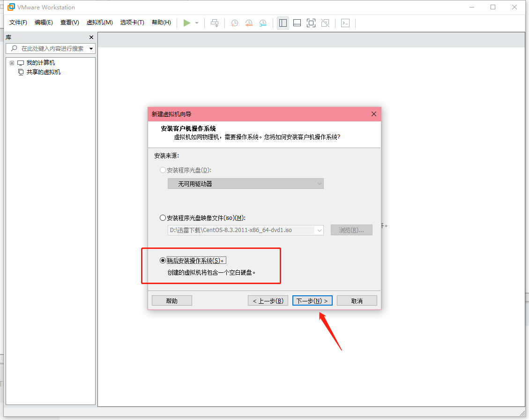Click the green power on play button
The image size is (529, 420).
click(x=186, y=23)
